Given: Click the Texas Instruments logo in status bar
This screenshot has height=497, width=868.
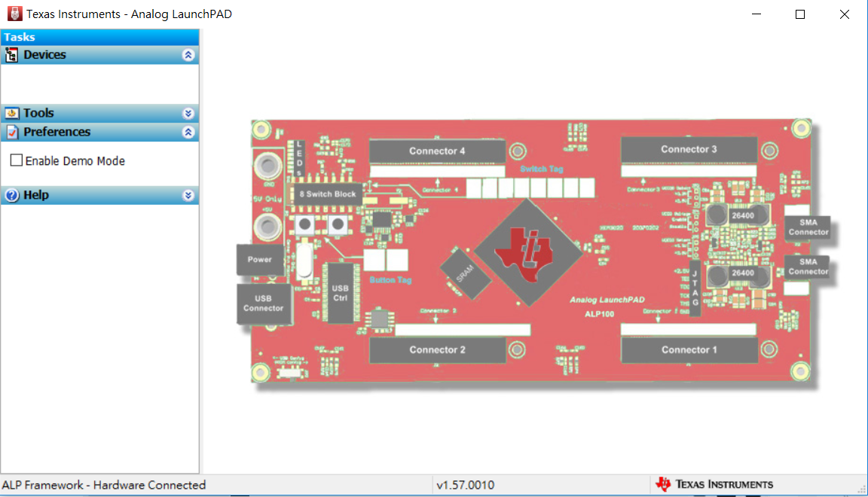Looking at the screenshot, I should pyautogui.click(x=714, y=484).
